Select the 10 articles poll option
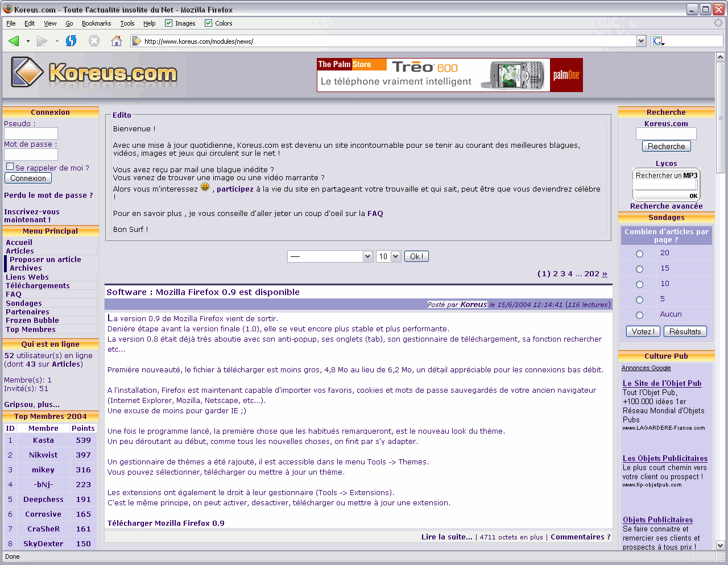728x565 pixels. tap(639, 284)
